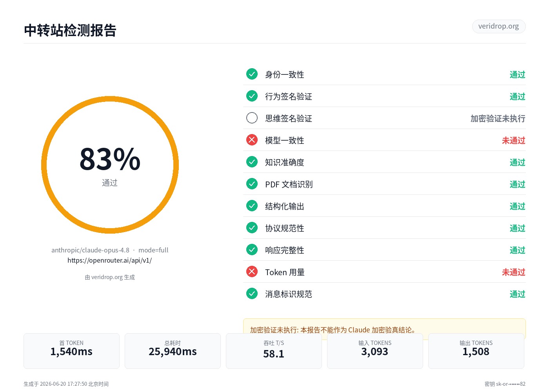Click the green check icon beside 知识准确度

[x=252, y=162]
